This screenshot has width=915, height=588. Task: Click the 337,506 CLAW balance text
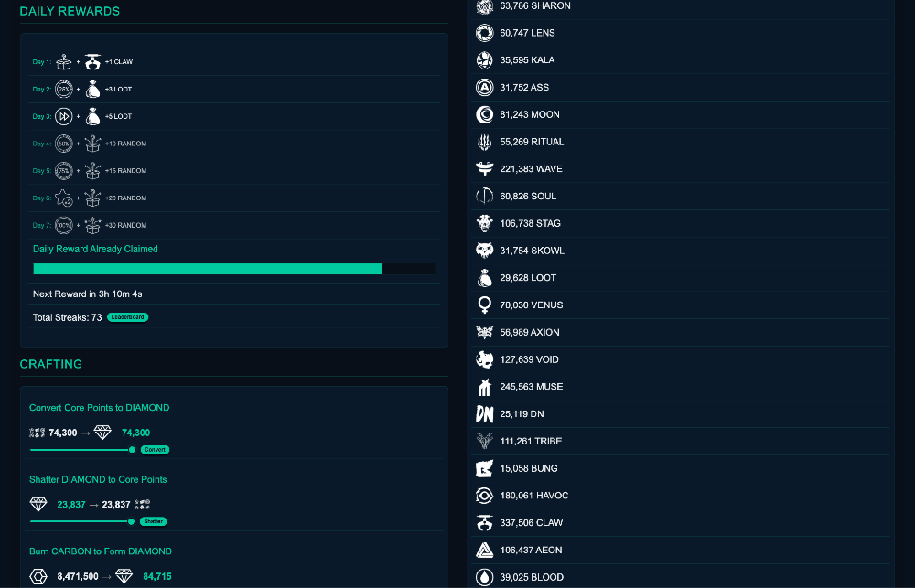coord(532,523)
